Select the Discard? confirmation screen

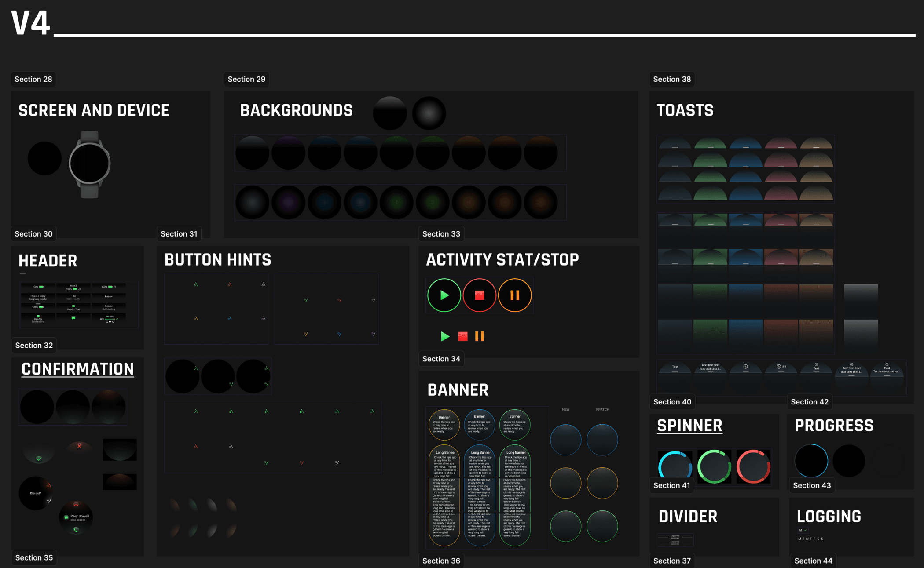pos(36,493)
